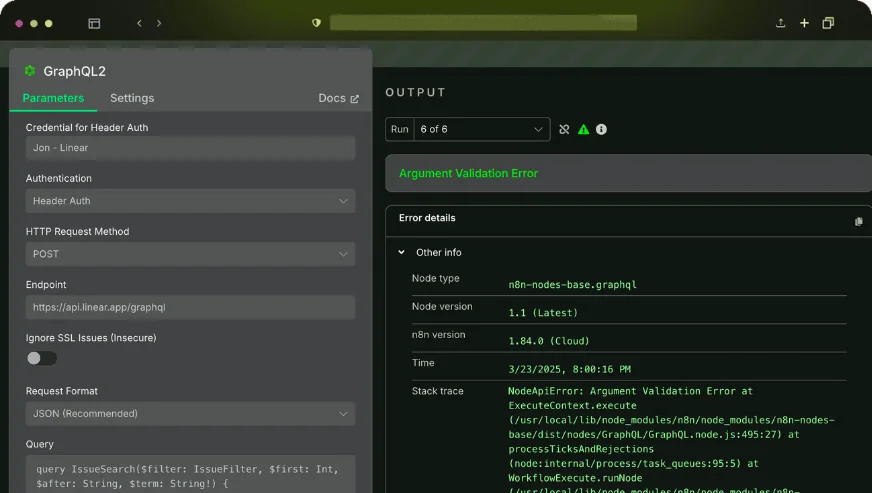This screenshot has height=493, width=872.
Task: Select the Parameters tab
Action: click(53, 98)
